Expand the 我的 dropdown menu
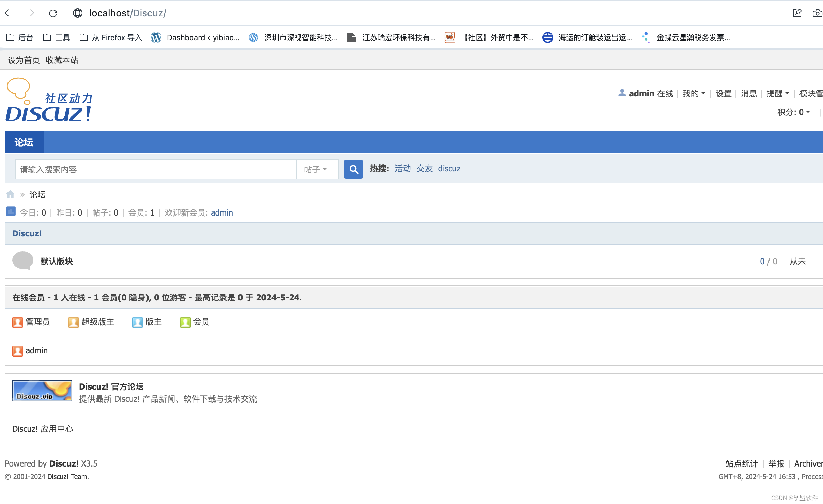This screenshot has height=504, width=823. (694, 93)
